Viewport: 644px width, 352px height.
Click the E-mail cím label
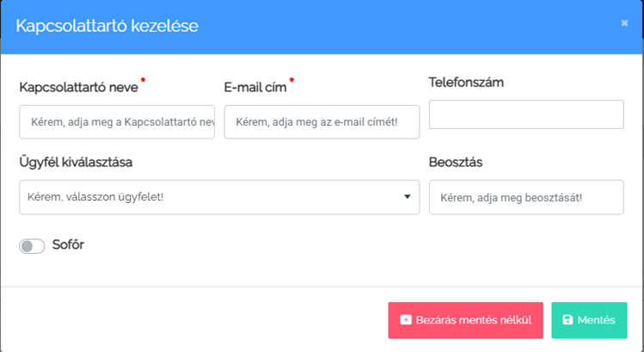255,87
